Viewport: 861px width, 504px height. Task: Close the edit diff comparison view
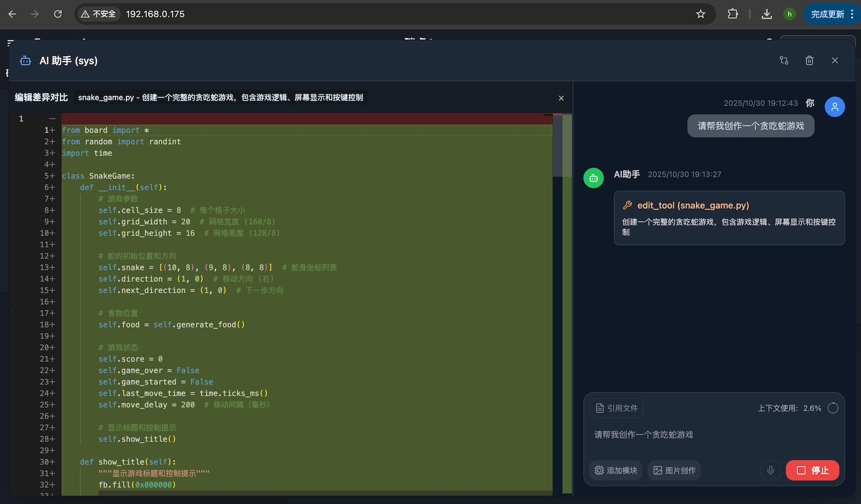[x=561, y=98]
